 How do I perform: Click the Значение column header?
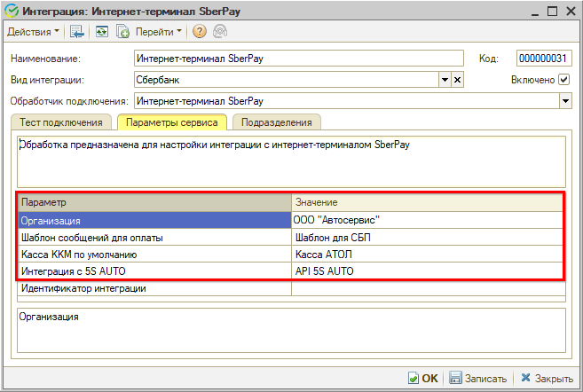(x=427, y=202)
